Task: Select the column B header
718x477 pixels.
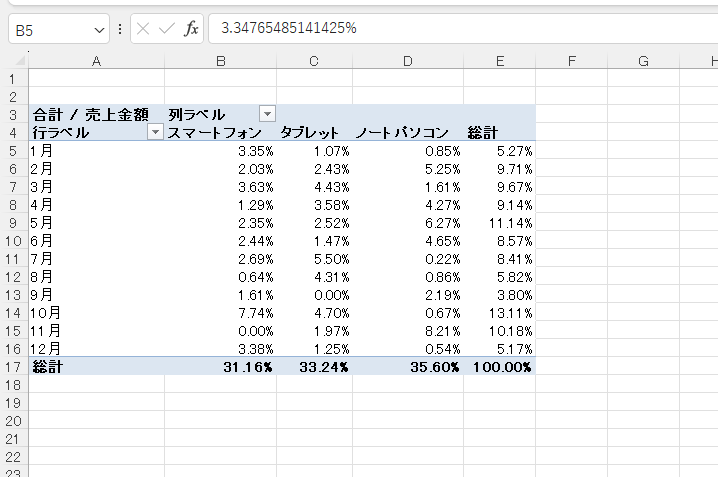Action: click(221, 61)
